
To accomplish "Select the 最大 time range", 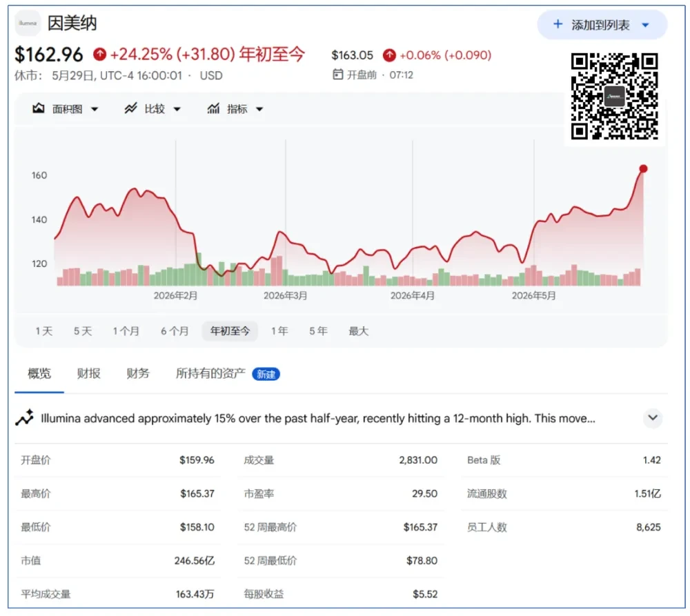I will [x=358, y=331].
